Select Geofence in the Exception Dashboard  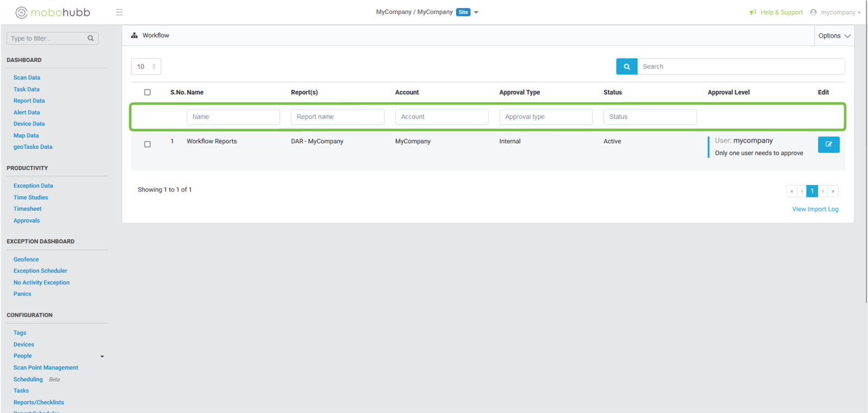pos(26,259)
